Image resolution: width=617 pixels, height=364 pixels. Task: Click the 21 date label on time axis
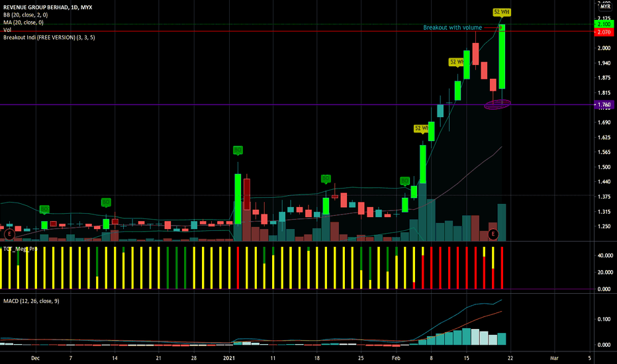point(159,358)
